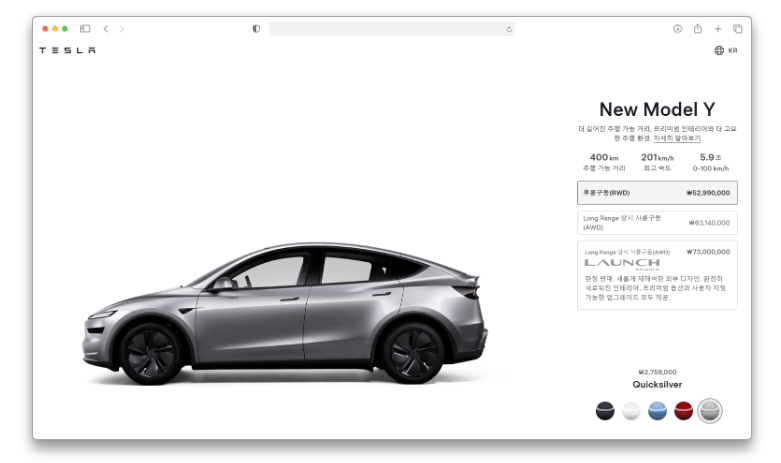Select the Launch Series ₩73,000,000 option
Viewport: 781px width, 463px height.
click(657, 275)
